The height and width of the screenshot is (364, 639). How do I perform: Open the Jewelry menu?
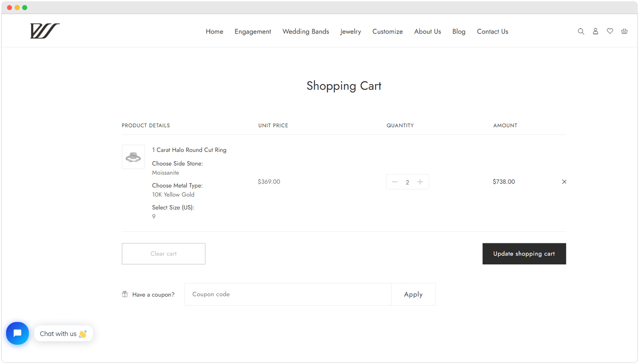tap(351, 32)
